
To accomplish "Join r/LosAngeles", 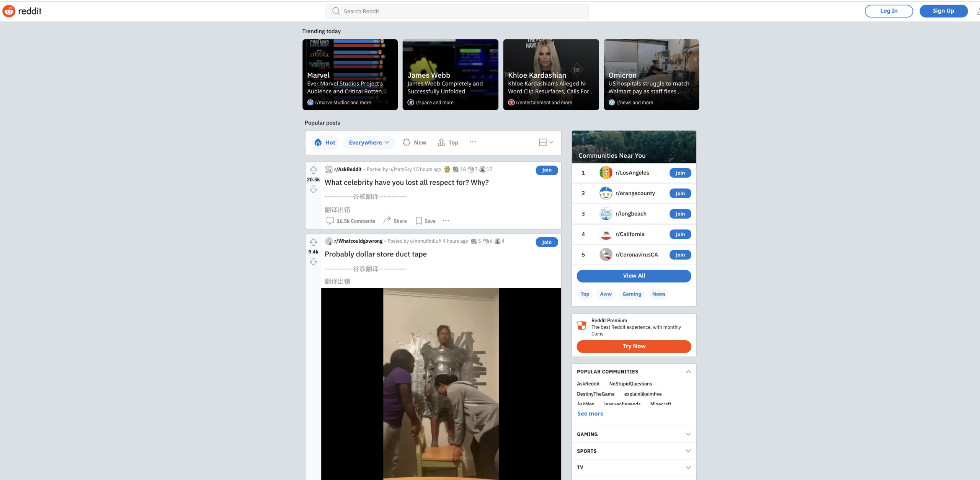I will point(680,173).
